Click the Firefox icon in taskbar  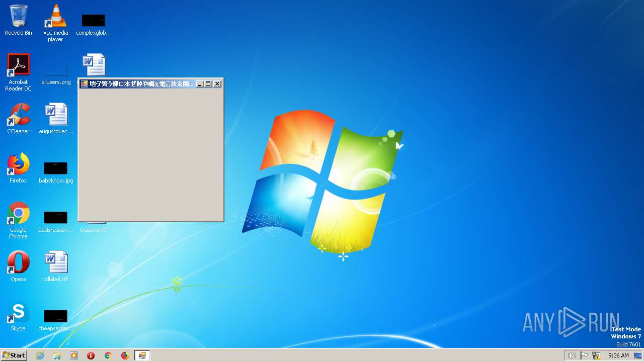pos(125,355)
